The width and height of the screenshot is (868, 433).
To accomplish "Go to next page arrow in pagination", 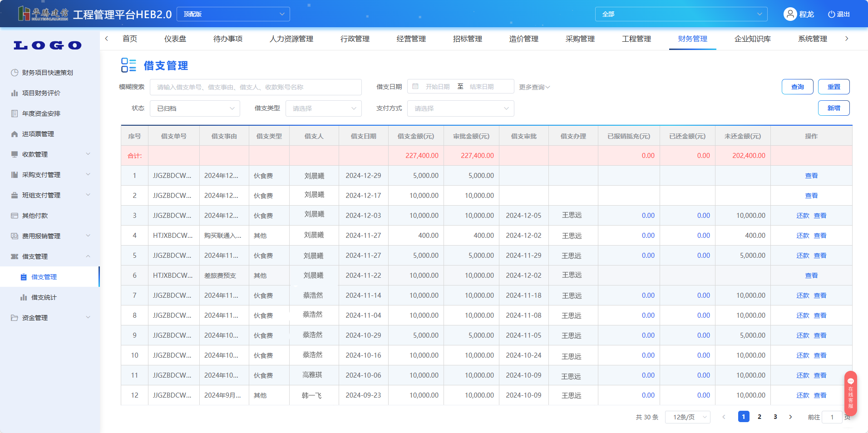I will pos(790,417).
